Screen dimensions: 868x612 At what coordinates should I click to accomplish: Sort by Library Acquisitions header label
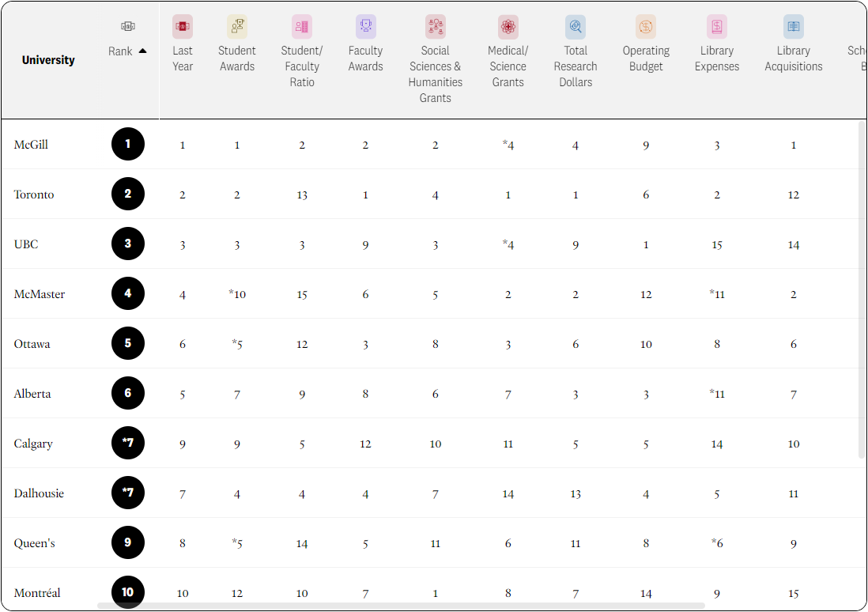(793, 59)
